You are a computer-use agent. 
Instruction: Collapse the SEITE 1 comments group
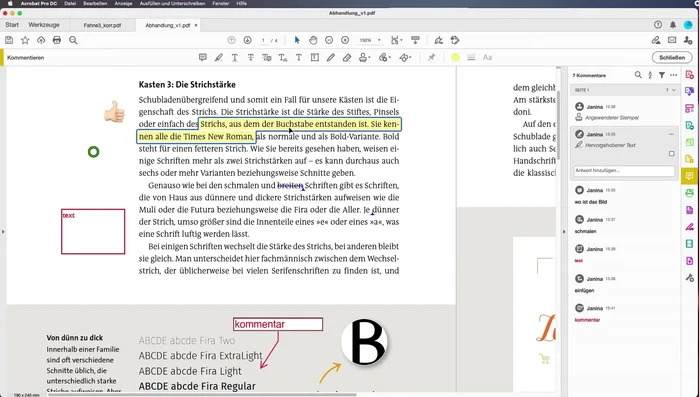pos(674,90)
